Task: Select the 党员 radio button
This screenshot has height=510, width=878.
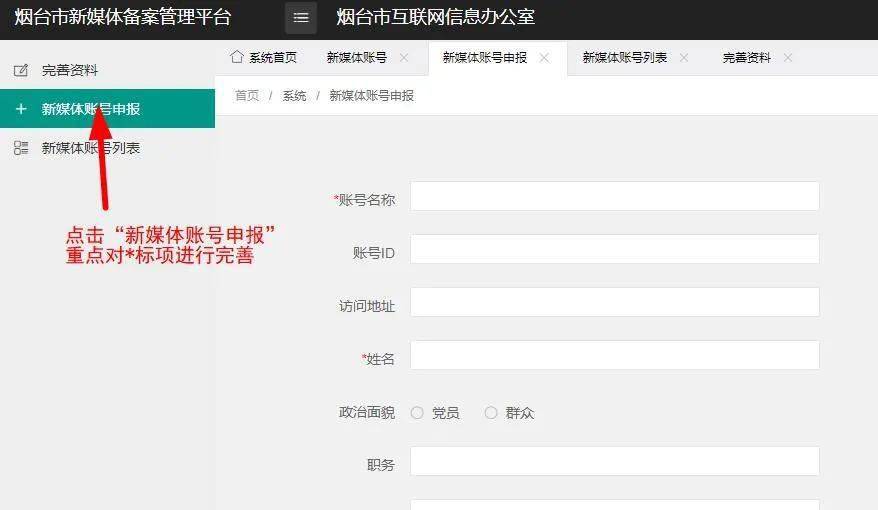Action: (x=417, y=413)
